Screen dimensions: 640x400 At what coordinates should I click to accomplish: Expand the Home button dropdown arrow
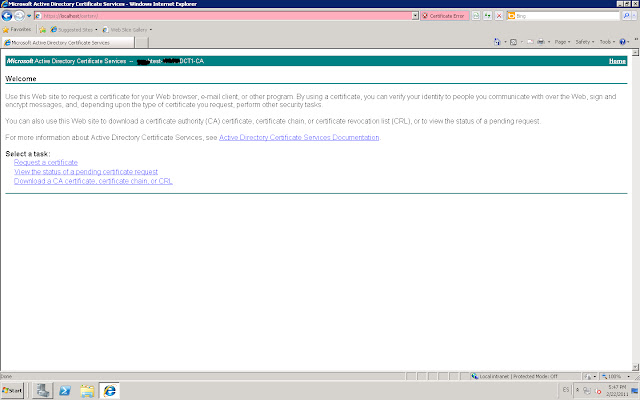505,42
